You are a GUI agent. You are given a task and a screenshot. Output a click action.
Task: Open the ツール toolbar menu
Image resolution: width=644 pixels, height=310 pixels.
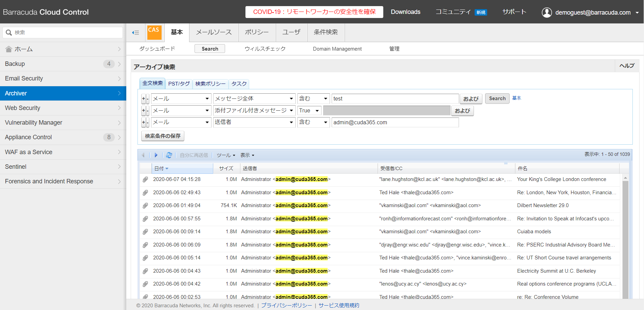(x=226, y=155)
